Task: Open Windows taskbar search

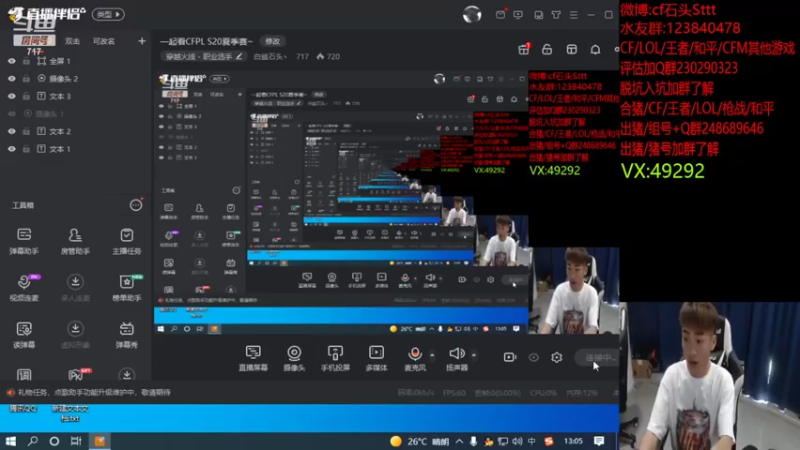Action: click(33, 441)
